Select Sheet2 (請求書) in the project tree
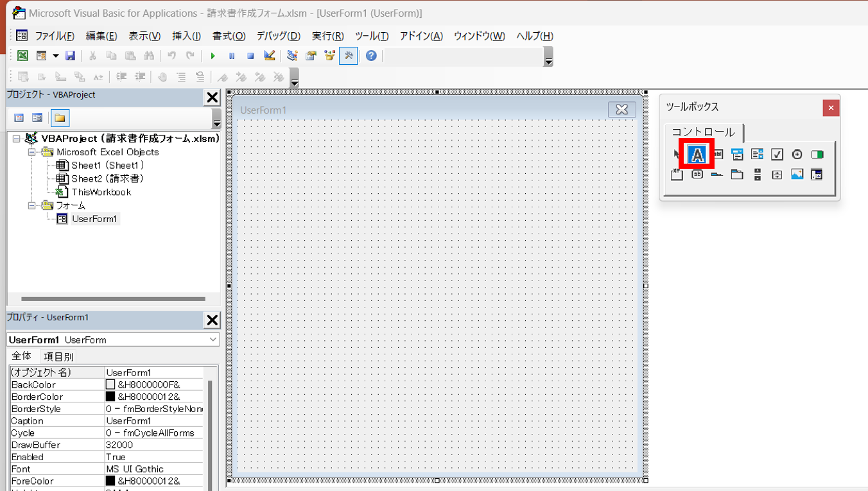868x491 pixels. click(107, 178)
